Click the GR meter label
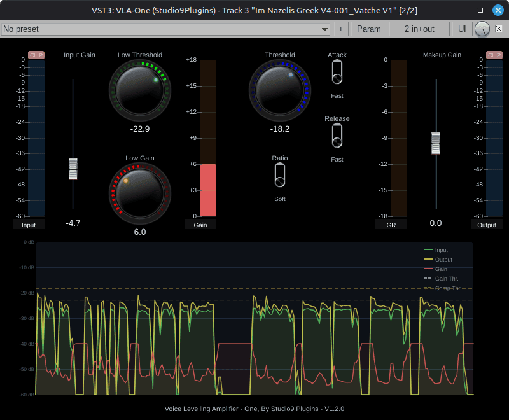Viewport: 509px width, 420px height. (x=391, y=225)
